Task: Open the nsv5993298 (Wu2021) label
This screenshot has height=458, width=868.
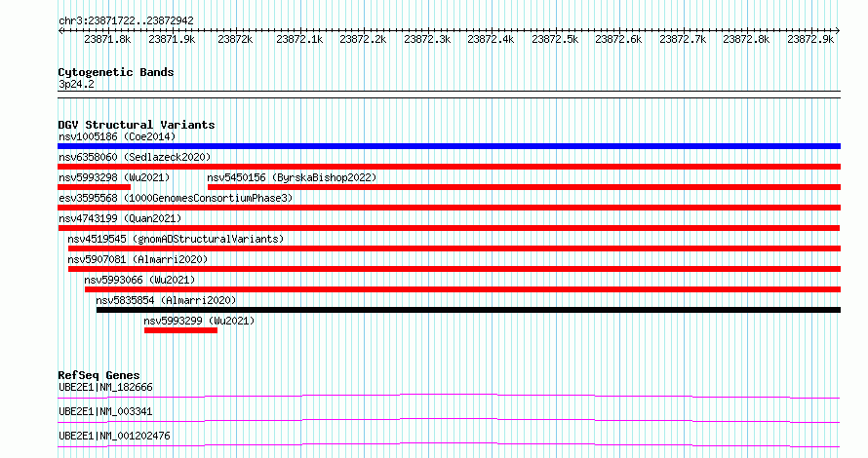Action: coord(114,177)
